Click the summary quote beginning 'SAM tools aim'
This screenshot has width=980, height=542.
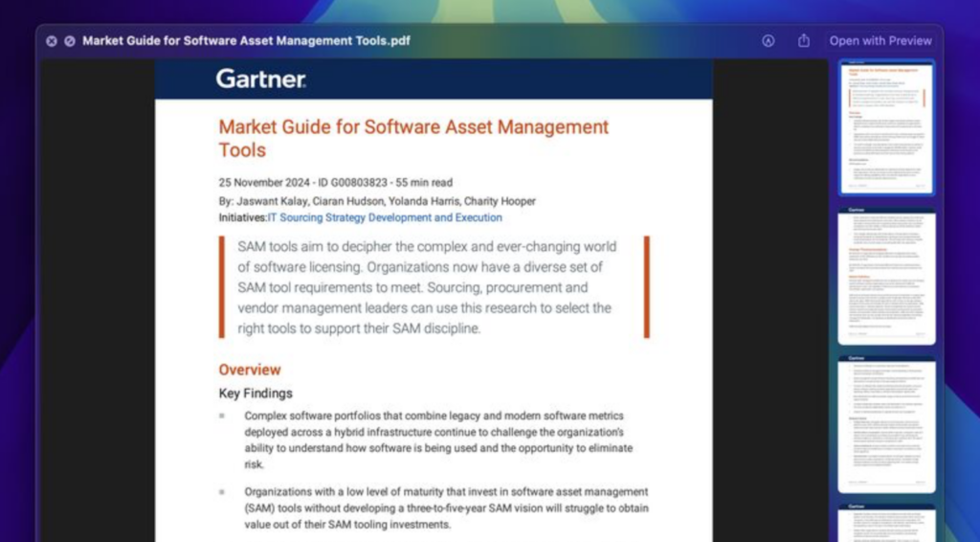(x=427, y=287)
